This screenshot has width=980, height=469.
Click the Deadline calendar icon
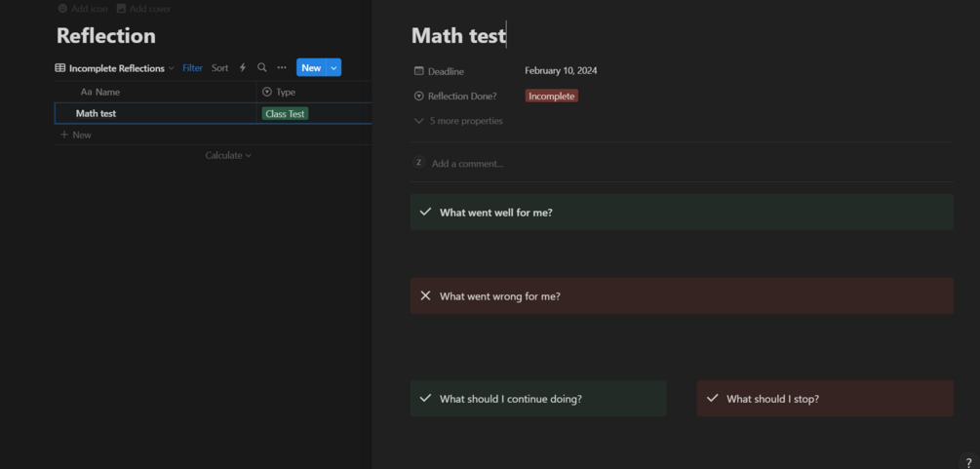pos(419,71)
